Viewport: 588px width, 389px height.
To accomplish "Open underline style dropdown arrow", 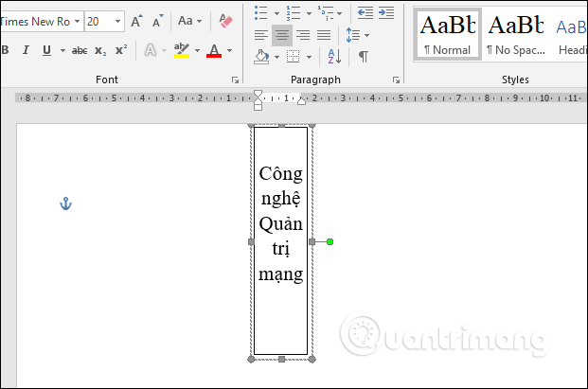I will [x=62, y=50].
